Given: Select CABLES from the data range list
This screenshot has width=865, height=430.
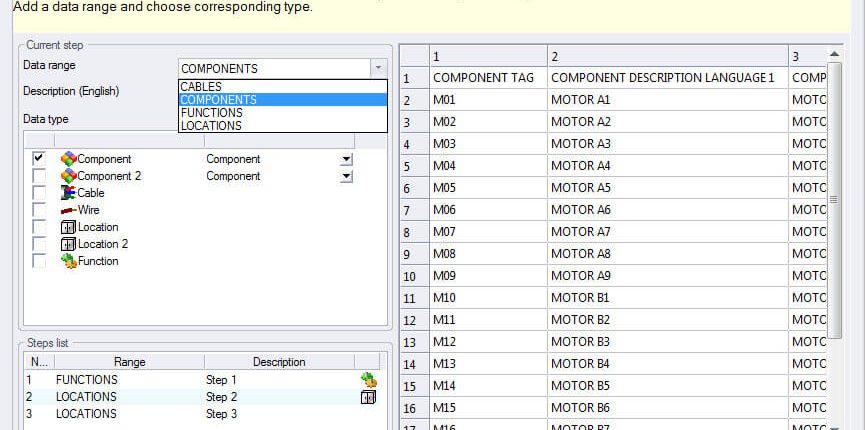Looking at the screenshot, I should coord(283,87).
